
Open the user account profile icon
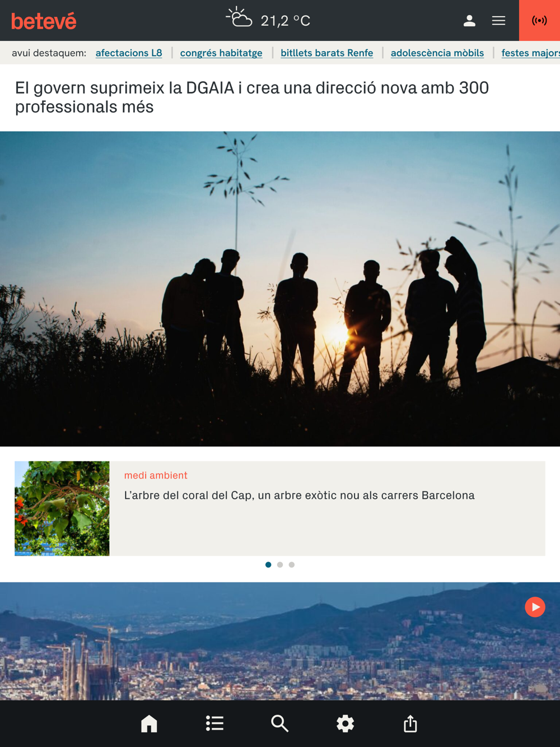click(x=469, y=21)
